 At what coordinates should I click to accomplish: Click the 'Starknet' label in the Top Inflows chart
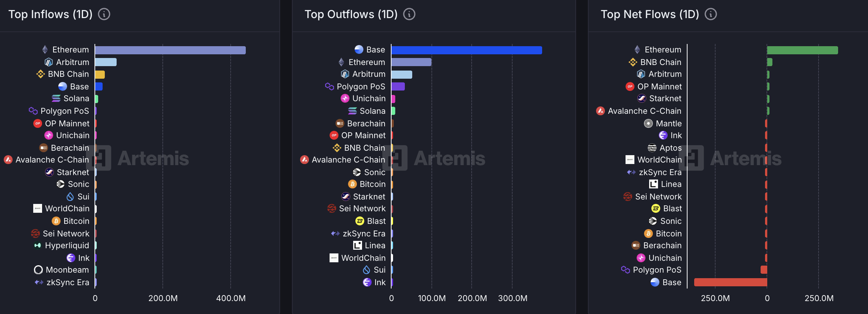click(x=73, y=172)
